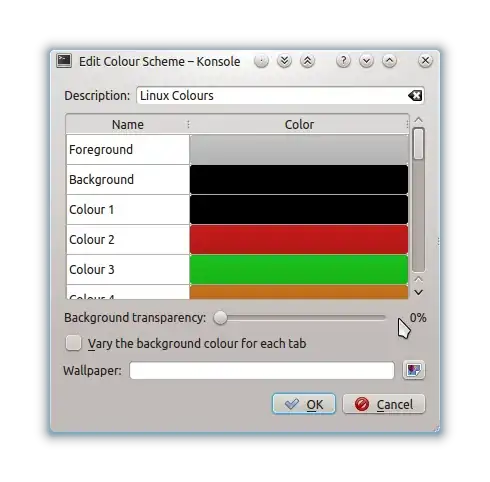Click the scrollbar down arrow at bottom
This screenshot has height=482, width=490.
point(419,292)
